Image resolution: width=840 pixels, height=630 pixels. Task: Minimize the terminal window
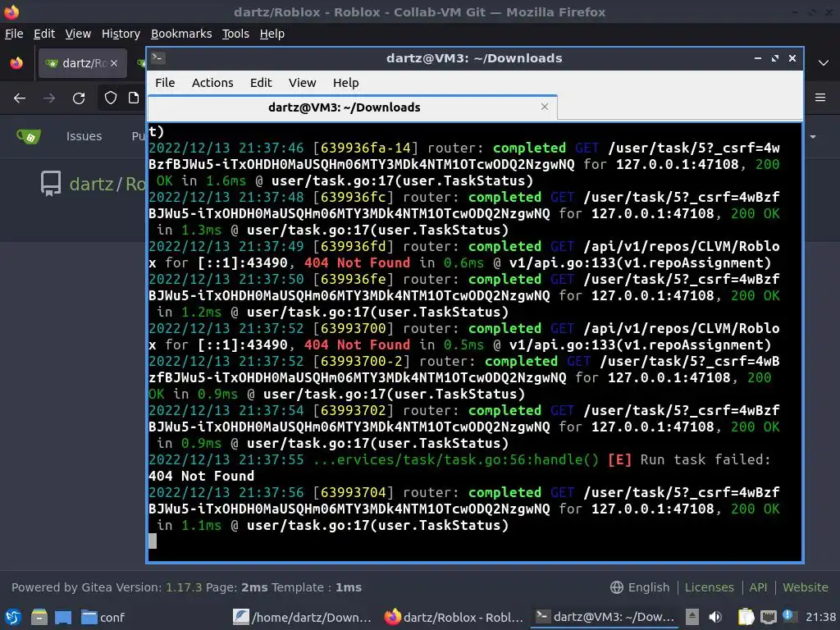pyautogui.click(x=757, y=58)
